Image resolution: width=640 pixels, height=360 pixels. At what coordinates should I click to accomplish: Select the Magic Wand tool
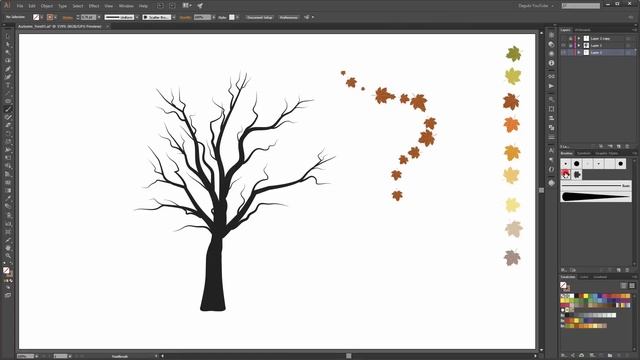tap(8, 53)
